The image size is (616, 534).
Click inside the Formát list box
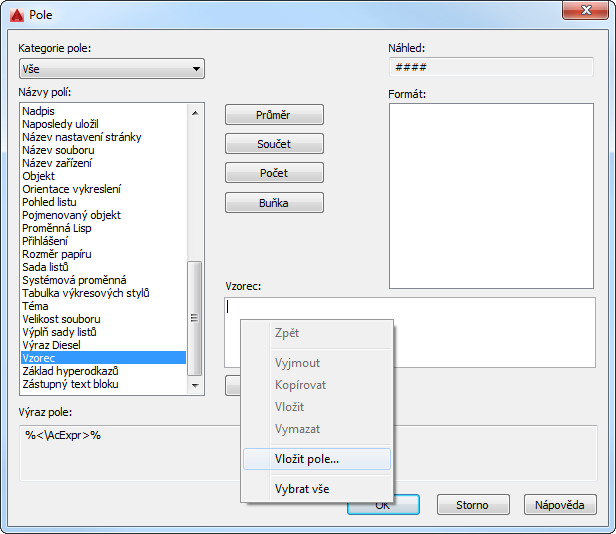pyautogui.click(x=491, y=196)
